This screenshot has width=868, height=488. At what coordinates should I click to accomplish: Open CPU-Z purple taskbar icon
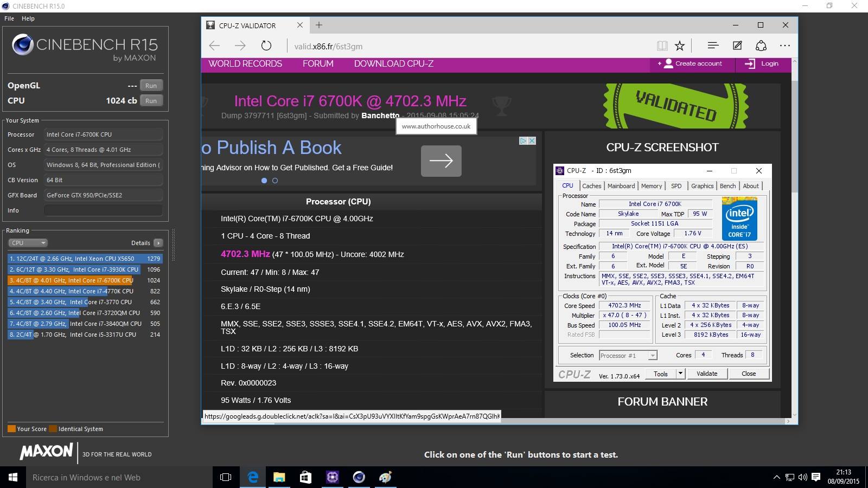click(x=332, y=477)
